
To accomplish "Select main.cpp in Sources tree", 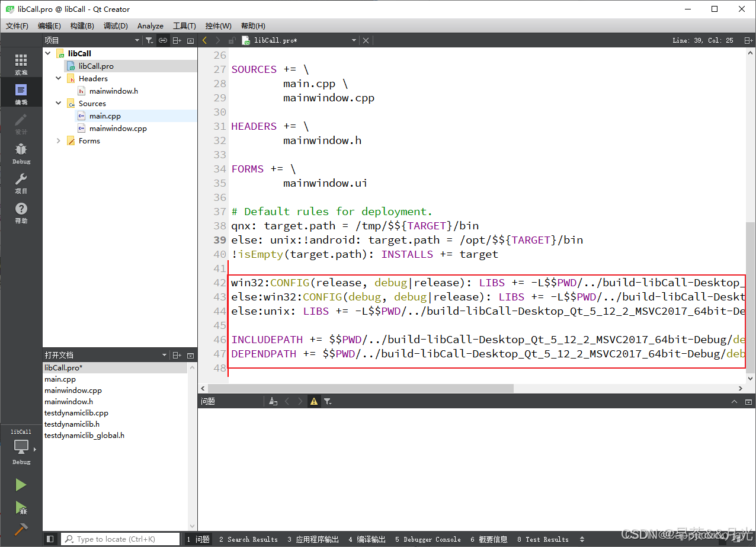I will pyautogui.click(x=105, y=116).
